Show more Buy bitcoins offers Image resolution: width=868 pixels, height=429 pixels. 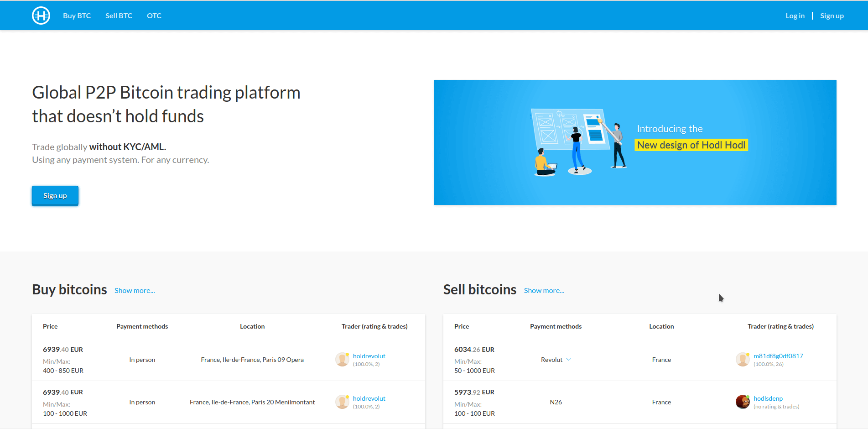(x=135, y=290)
